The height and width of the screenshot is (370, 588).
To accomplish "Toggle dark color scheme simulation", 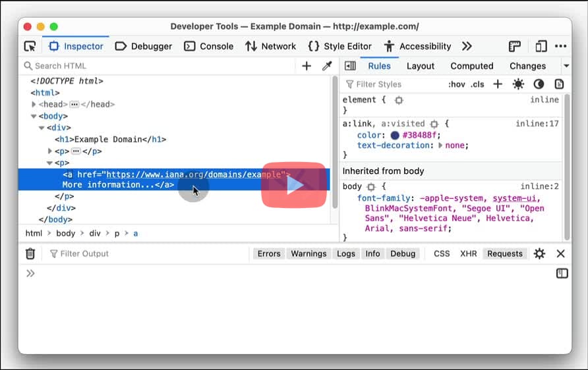I will [x=539, y=84].
